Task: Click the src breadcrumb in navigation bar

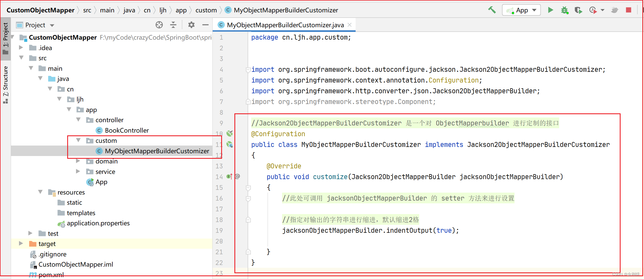Action: [x=87, y=10]
